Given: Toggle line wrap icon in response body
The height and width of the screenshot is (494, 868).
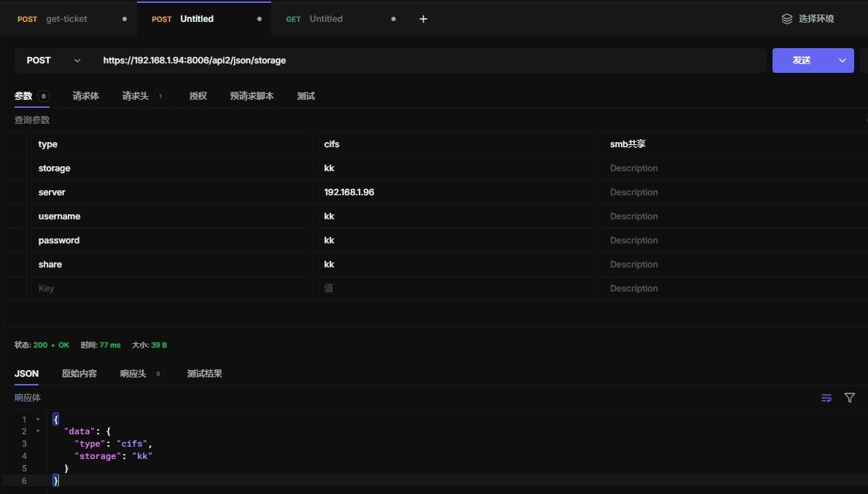Looking at the screenshot, I should click(x=826, y=398).
